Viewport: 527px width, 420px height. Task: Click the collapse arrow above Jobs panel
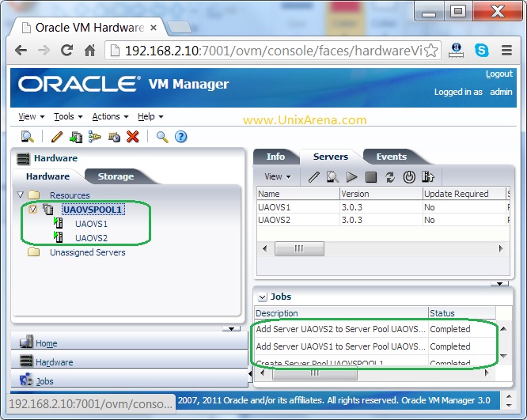(x=499, y=284)
